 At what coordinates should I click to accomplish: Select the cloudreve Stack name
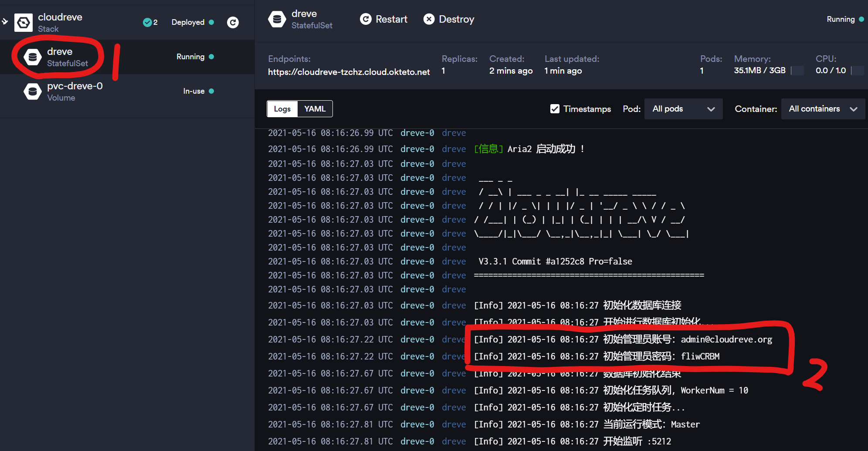(x=60, y=17)
